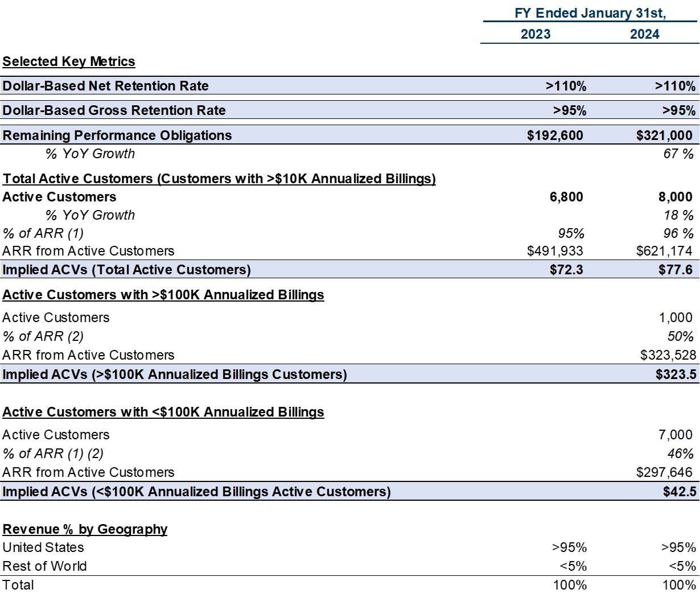This screenshot has height=614, width=700.
Task: Select the 8,000 Active Customers cell
Action: coord(676,197)
